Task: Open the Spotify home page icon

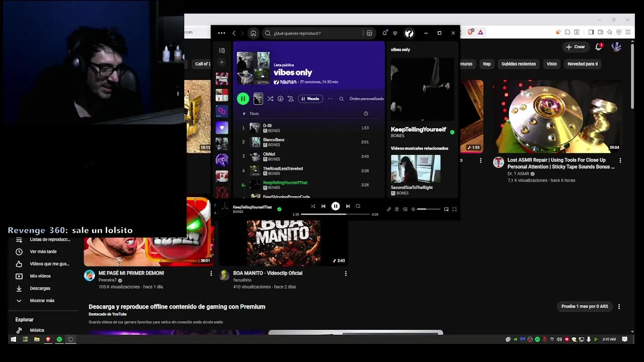Action: coord(253,33)
